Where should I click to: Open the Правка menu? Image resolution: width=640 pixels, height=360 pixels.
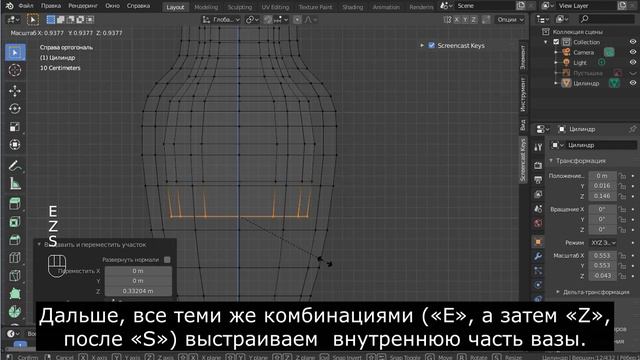51,6
